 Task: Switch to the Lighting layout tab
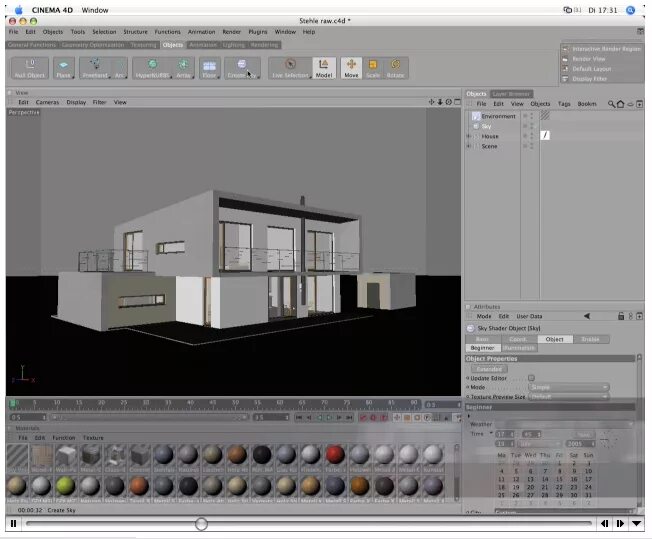(x=234, y=45)
